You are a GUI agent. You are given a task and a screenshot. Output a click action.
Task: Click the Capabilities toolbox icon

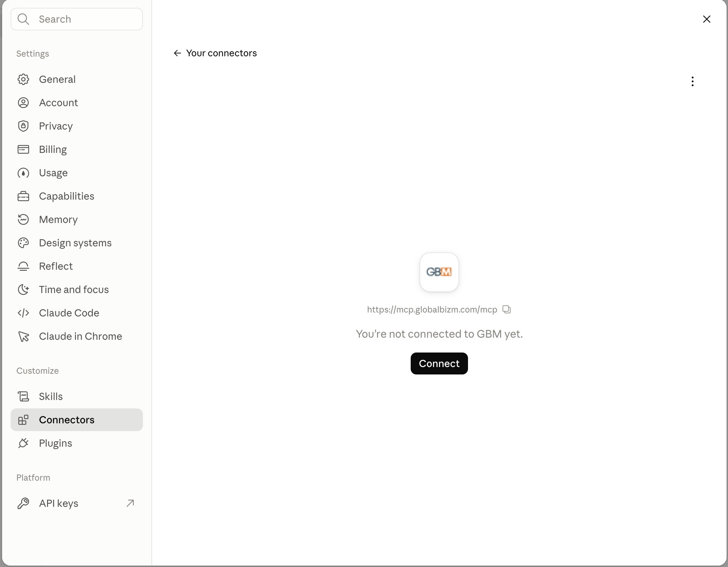pos(23,196)
